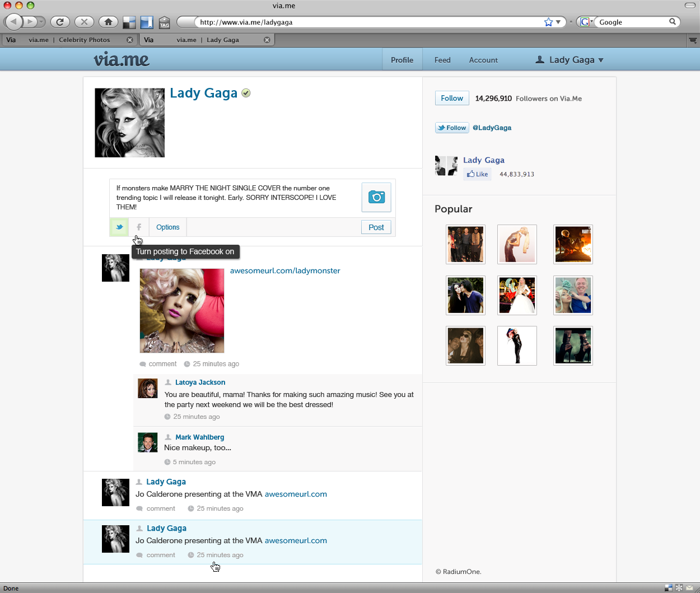This screenshot has width=700, height=593.
Task: Click the search magnifier in Google box
Action: point(673,22)
